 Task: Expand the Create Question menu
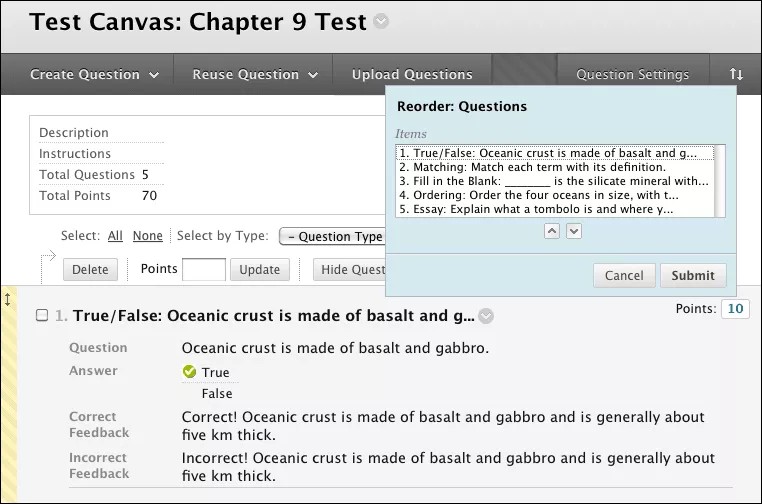[95, 74]
